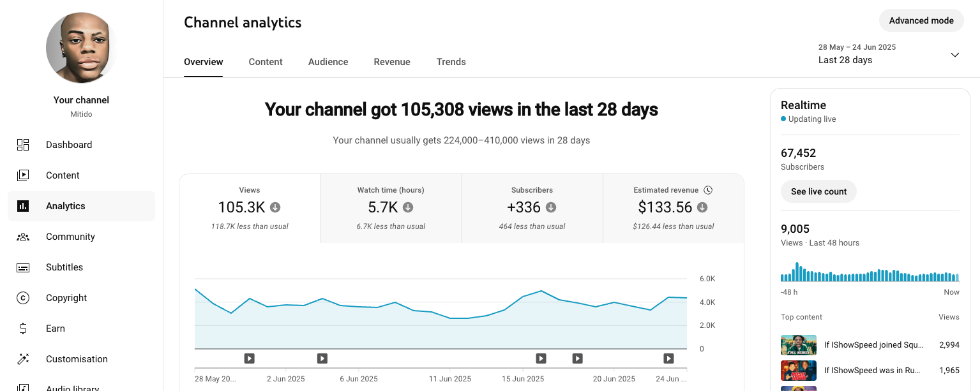Select the Analytics bar chart icon
Screen dimensions: 980x391
pyautogui.click(x=23, y=206)
